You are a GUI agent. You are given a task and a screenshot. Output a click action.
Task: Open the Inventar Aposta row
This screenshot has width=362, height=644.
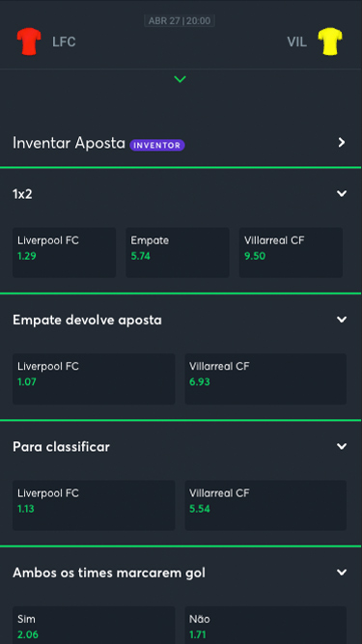(x=181, y=143)
